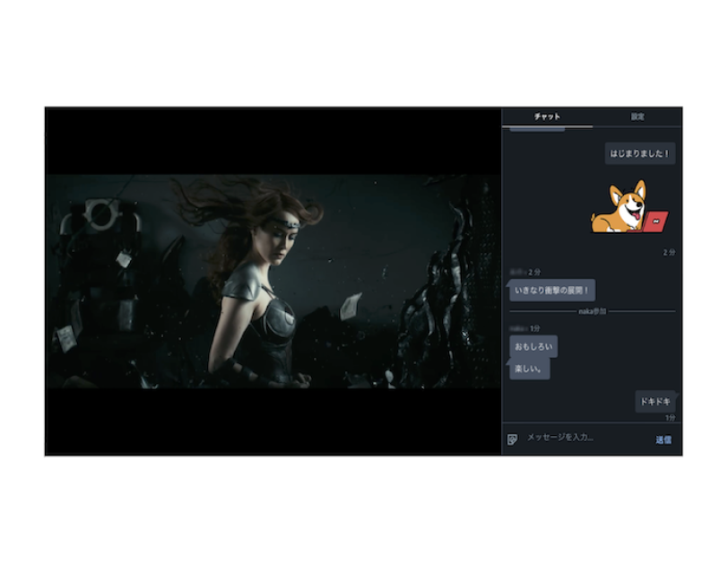Click the naka参加 join notice

(592, 311)
